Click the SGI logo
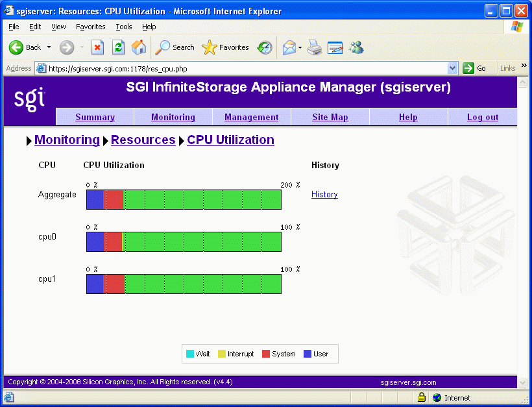 pos(29,99)
